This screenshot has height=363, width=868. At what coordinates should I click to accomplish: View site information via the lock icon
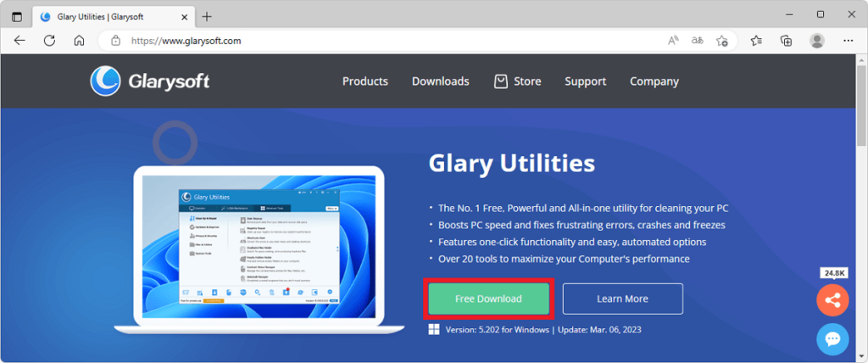click(115, 41)
